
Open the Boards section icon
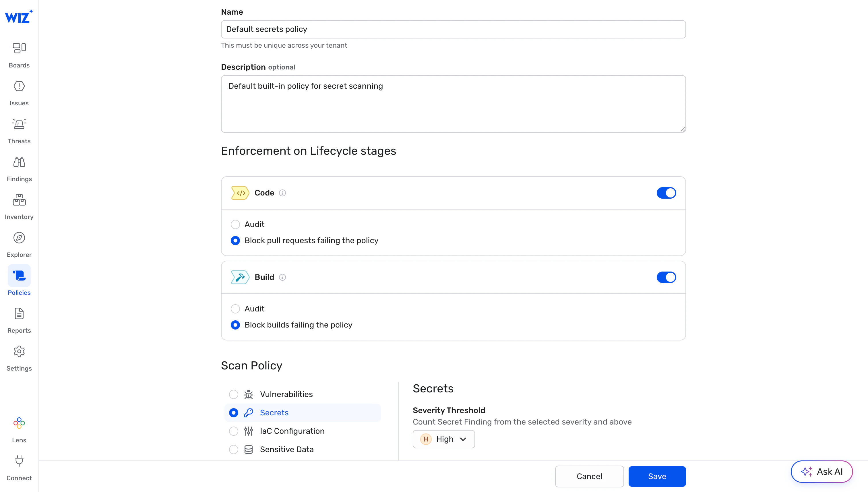coord(19,48)
